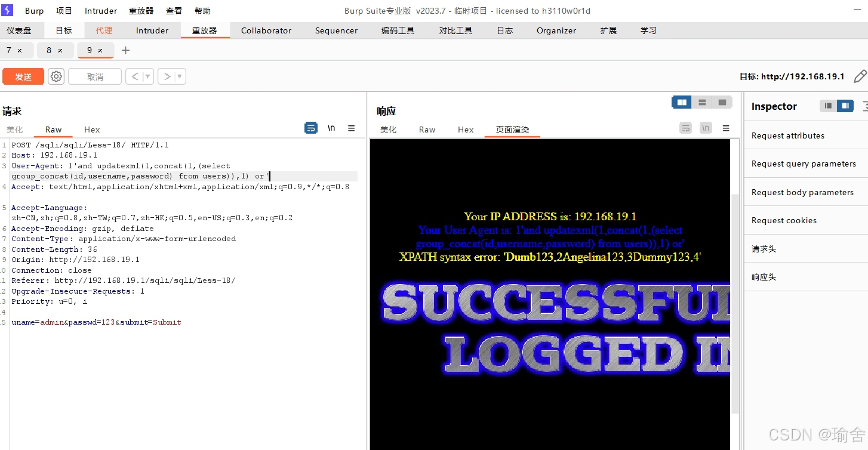Open Inspector settings icon at edge
The height and width of the screenshot is (450, 868).
point(865,107)
